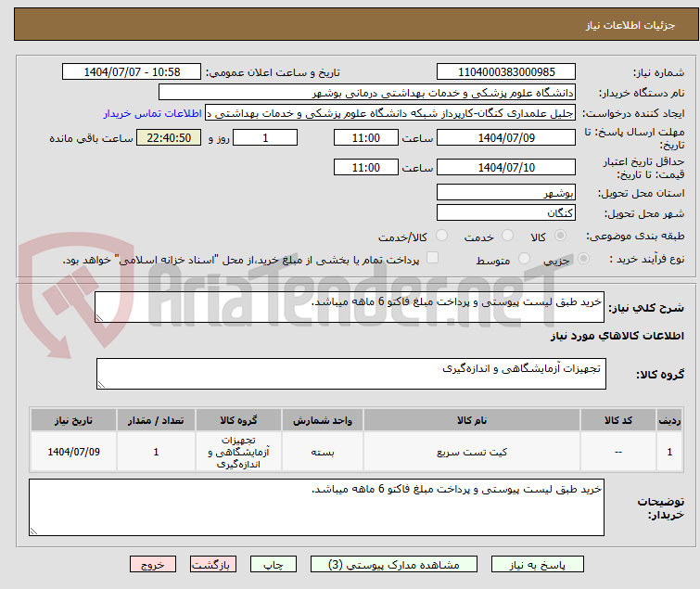700x589 pixels.
Task: Click the شهر محل تحویل field کنگان
Action: (506, 212)
